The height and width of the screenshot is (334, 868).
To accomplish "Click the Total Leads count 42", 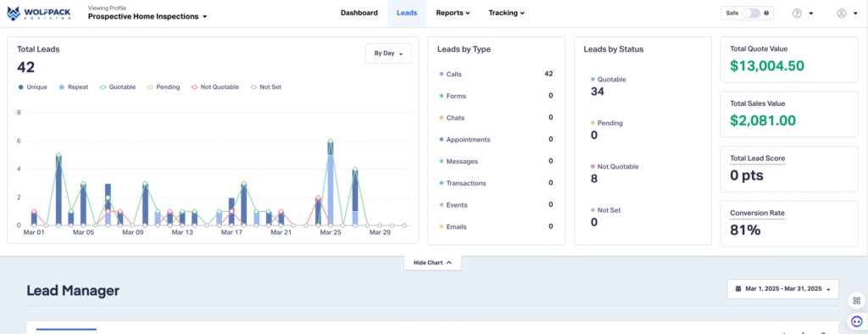I will click(x=25, y=67).
